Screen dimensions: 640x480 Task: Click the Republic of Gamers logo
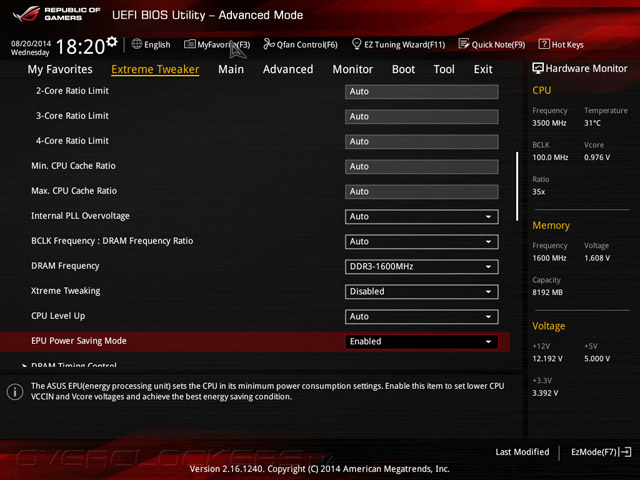click(56, 14)
